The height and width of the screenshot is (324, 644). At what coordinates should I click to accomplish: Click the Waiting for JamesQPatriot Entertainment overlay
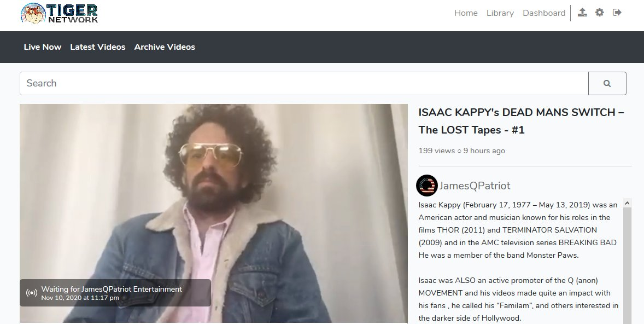[115, 293]
